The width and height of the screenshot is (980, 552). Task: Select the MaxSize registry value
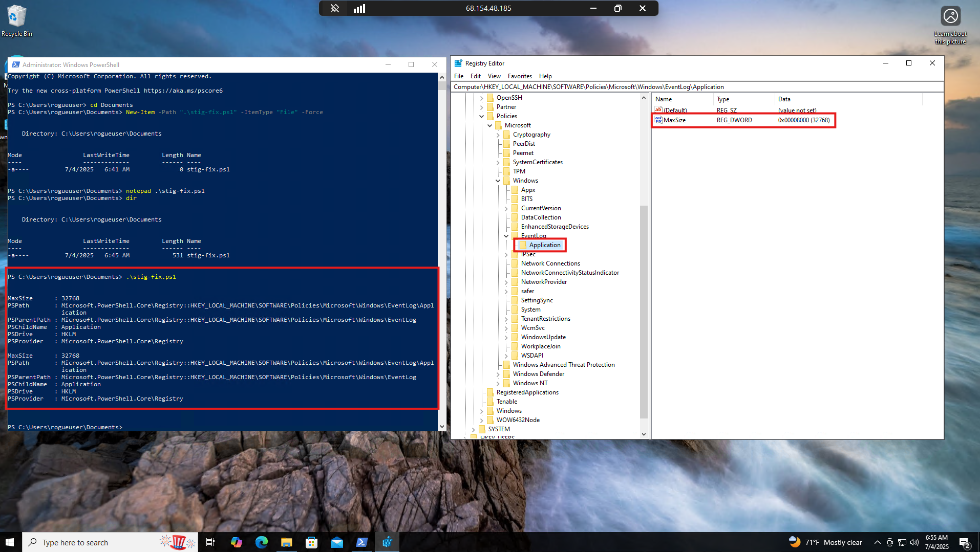click(x=674, y=120)
